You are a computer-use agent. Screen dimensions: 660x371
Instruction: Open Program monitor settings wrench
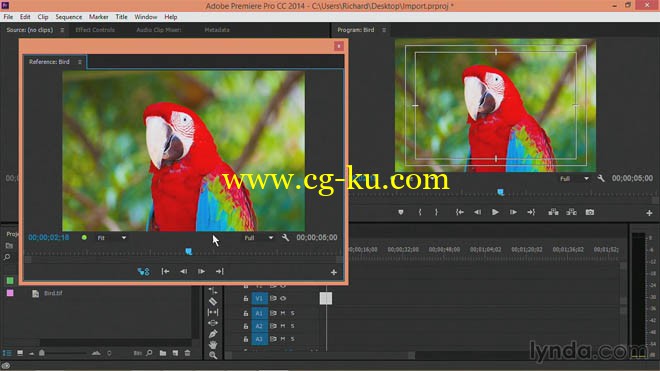pyautogui.click(x=601, y=179)
